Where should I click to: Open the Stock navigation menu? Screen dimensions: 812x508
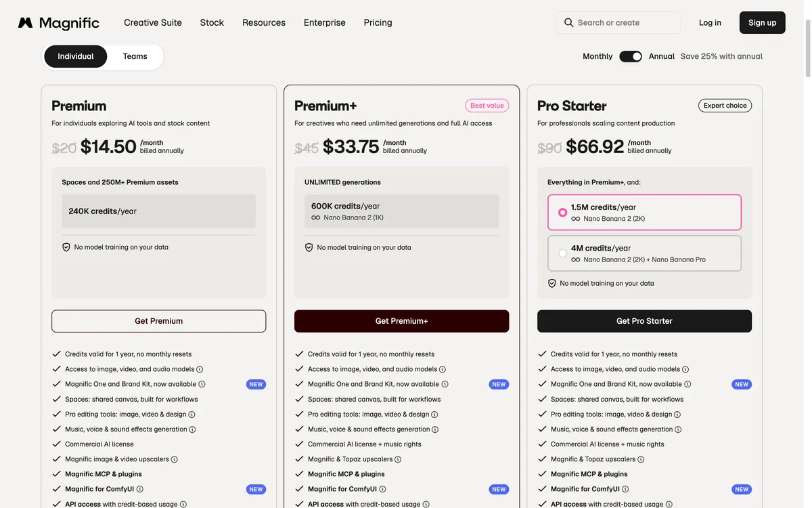point(212,22)
